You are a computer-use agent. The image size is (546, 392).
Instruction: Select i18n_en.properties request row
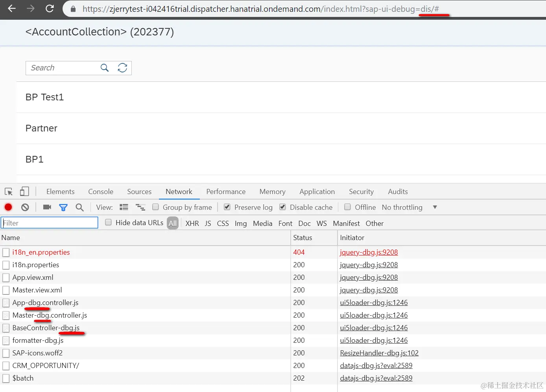273,252
